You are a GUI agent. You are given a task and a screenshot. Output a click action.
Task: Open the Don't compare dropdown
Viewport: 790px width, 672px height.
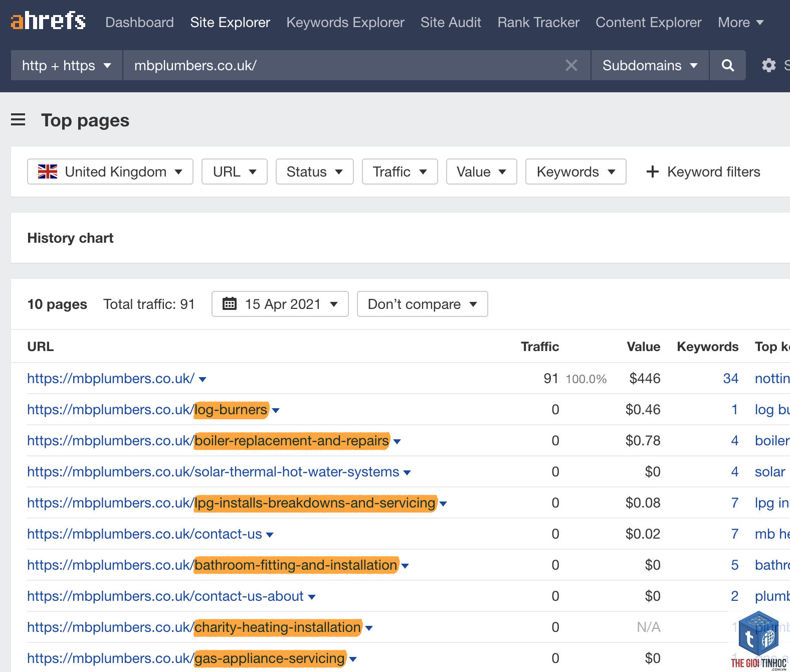point(423,304)
